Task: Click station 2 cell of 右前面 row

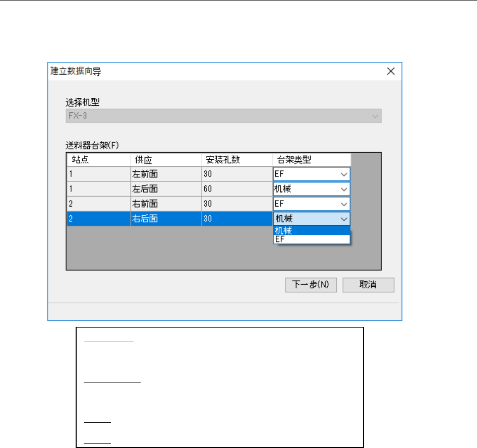Action: point(98,204)
